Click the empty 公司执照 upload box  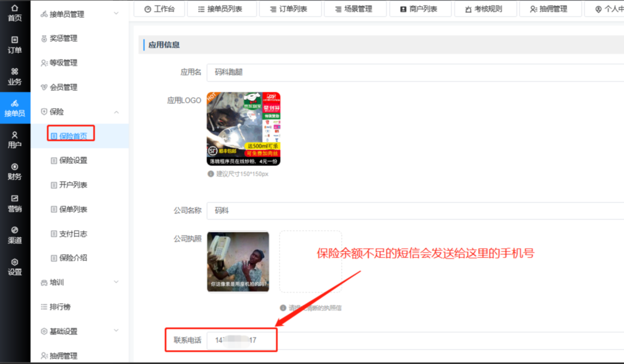310,262
